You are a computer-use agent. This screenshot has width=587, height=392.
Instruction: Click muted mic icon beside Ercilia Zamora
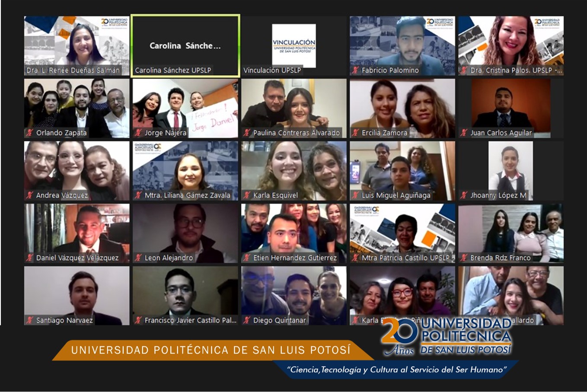(356, 133)
